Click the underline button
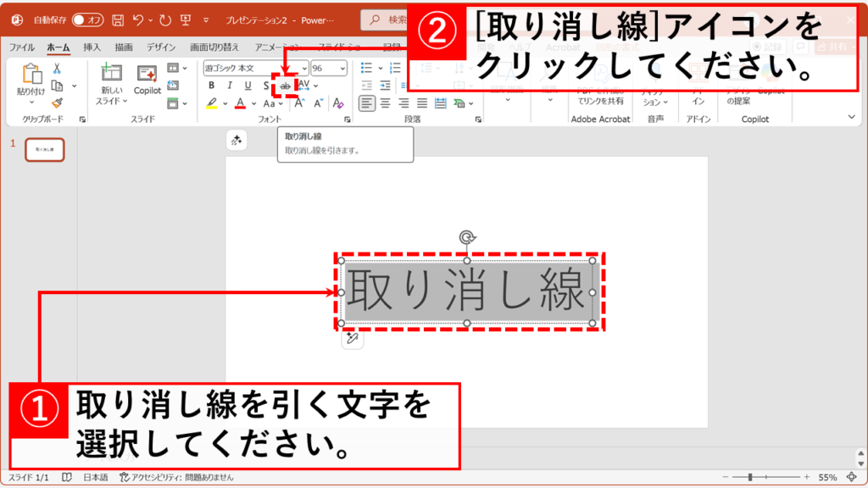 click(x=248, y=86)
